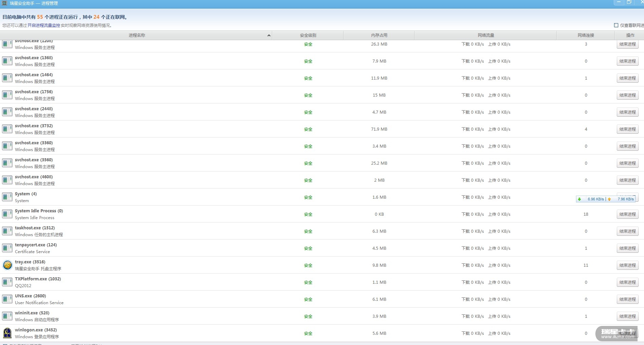Select the 9.8 MB memory cell
Screen dimensions: 644x345
click(379, 265)
